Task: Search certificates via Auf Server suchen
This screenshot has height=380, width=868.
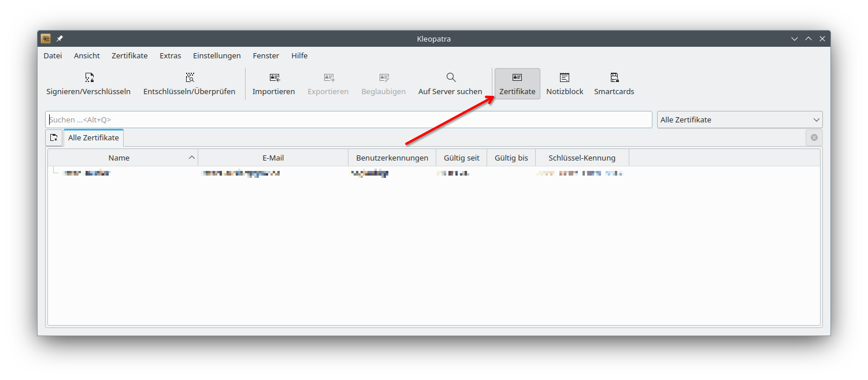Action: [450, 84]
